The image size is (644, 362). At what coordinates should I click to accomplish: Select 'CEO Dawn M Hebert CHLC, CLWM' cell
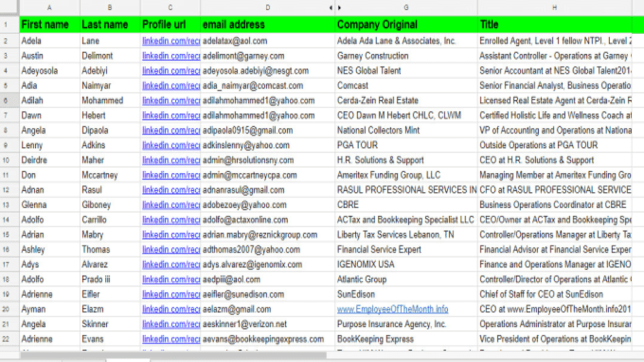click(406, 116)
